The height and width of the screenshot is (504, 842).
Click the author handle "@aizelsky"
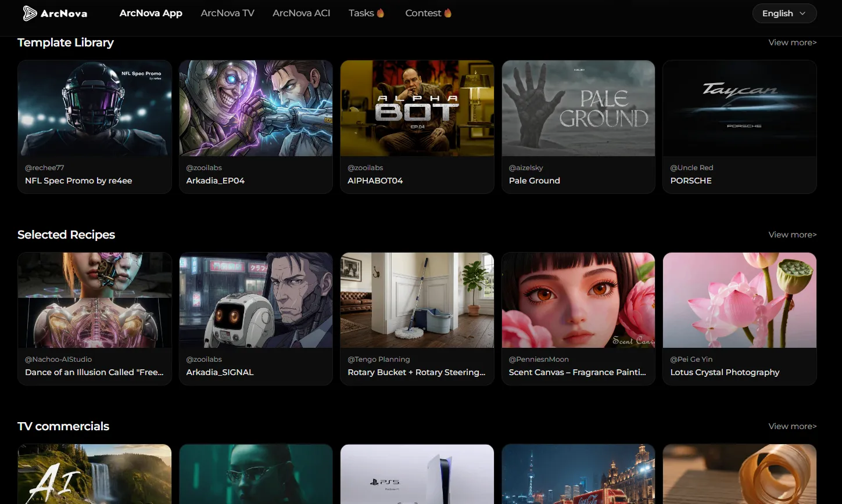[526, 168]
